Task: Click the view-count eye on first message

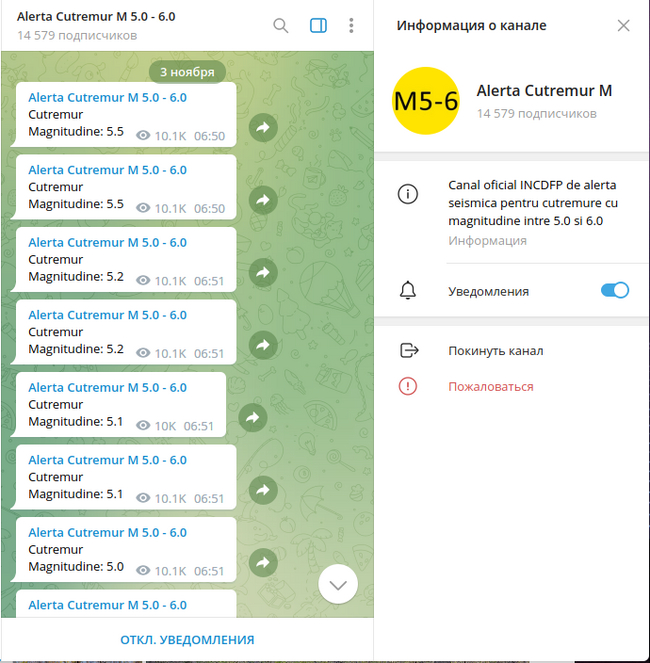Action: pyautogui.click(x=143, y=136)
